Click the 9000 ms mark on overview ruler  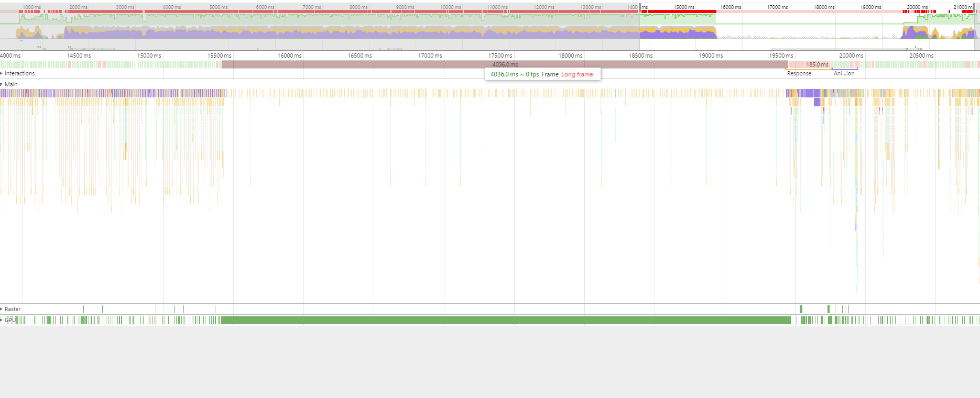click(405, 7)
